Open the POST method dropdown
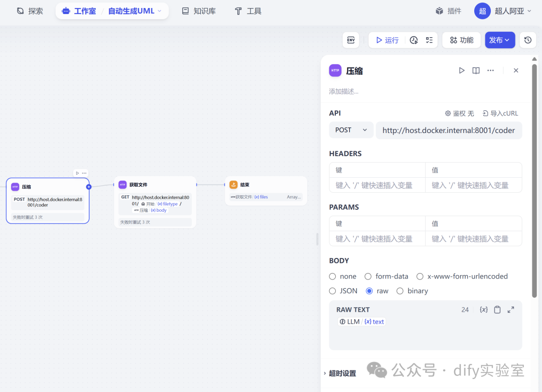542x392 pixels. pyautogui.click(x=351, y=130)
